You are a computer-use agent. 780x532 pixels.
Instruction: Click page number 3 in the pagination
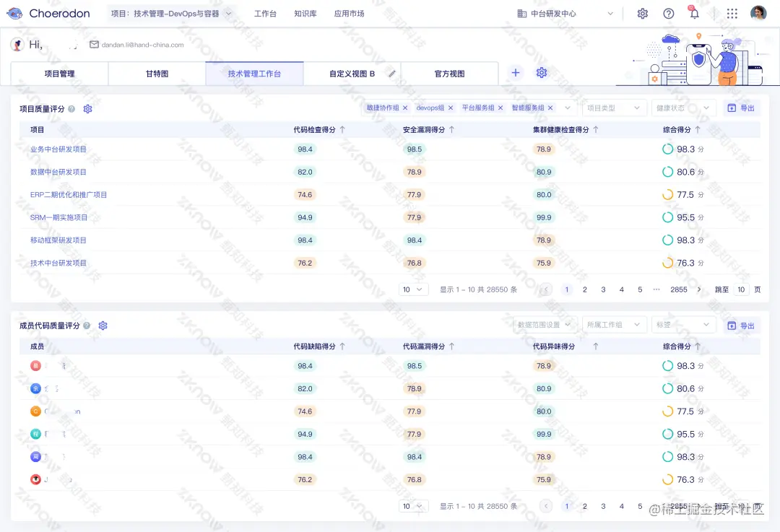[x=603, y=289]
